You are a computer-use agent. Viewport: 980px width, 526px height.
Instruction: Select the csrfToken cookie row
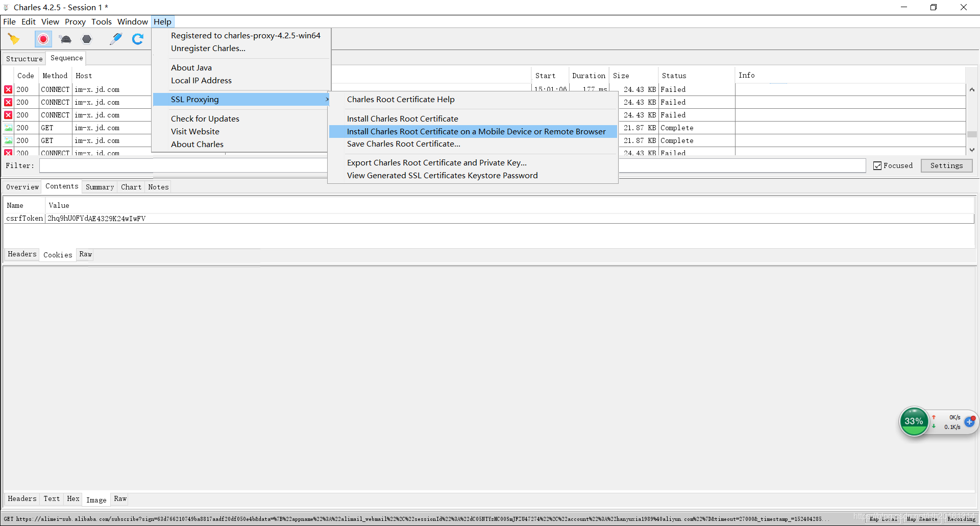(x=489, y=218)
